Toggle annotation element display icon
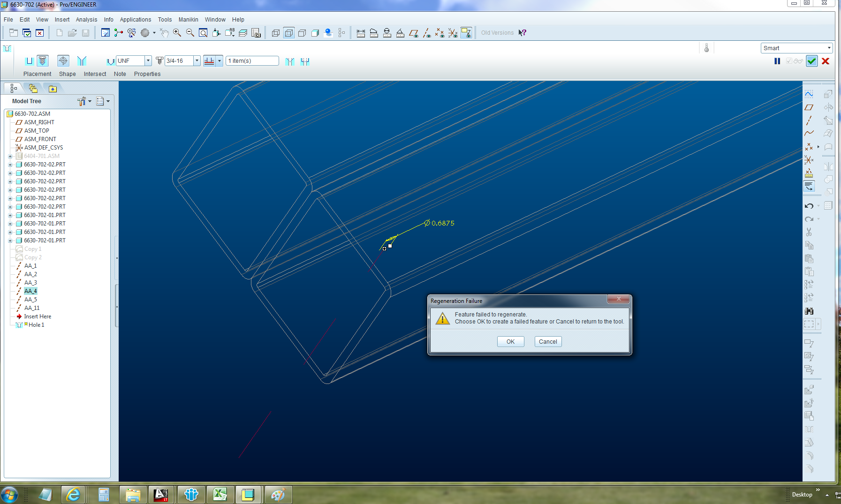Screen dimensions: 841x504 pos(466,33)
